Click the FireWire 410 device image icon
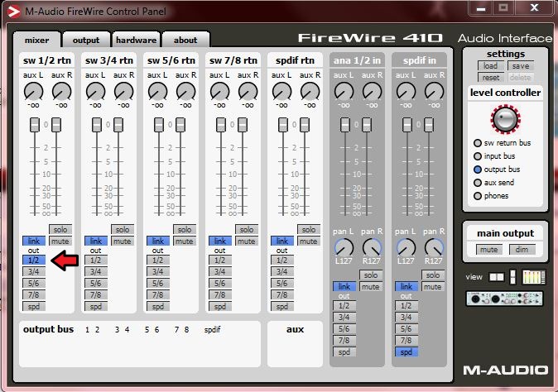The width and height of the screenshot is (558, 392). point(505,299)
